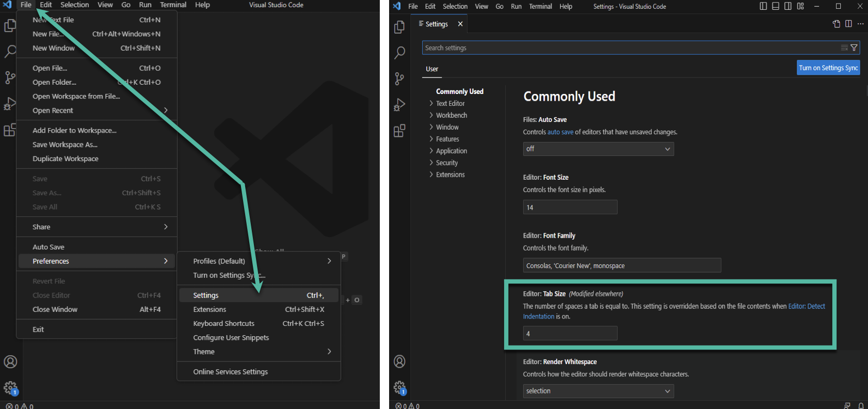
Task: Click Open Settings (JSON) icon
Action: coord(837,24)
